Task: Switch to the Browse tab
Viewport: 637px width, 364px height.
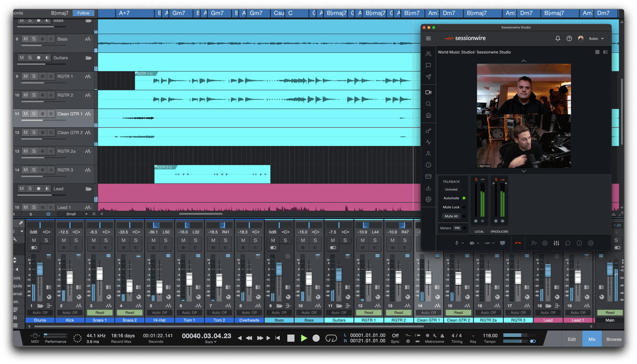Action: point(614,339)
